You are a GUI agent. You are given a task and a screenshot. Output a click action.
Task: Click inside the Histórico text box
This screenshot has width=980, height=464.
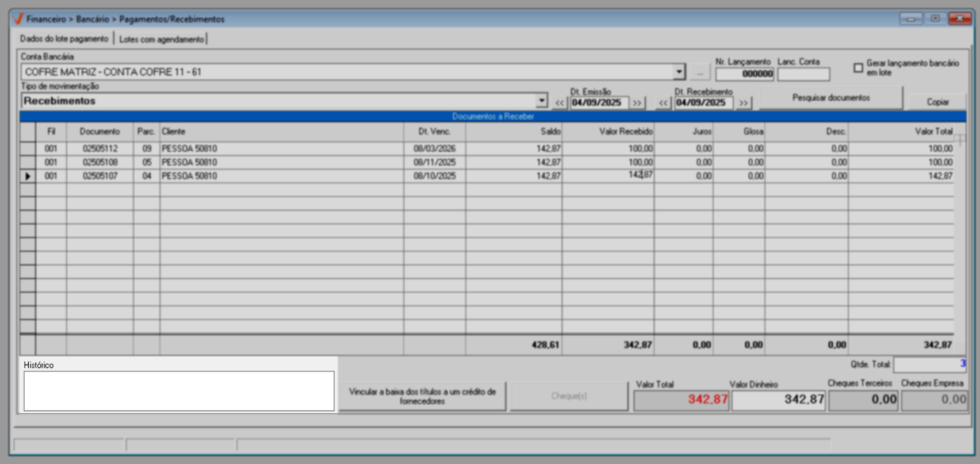pyautogui.click(x=179, y=391)
